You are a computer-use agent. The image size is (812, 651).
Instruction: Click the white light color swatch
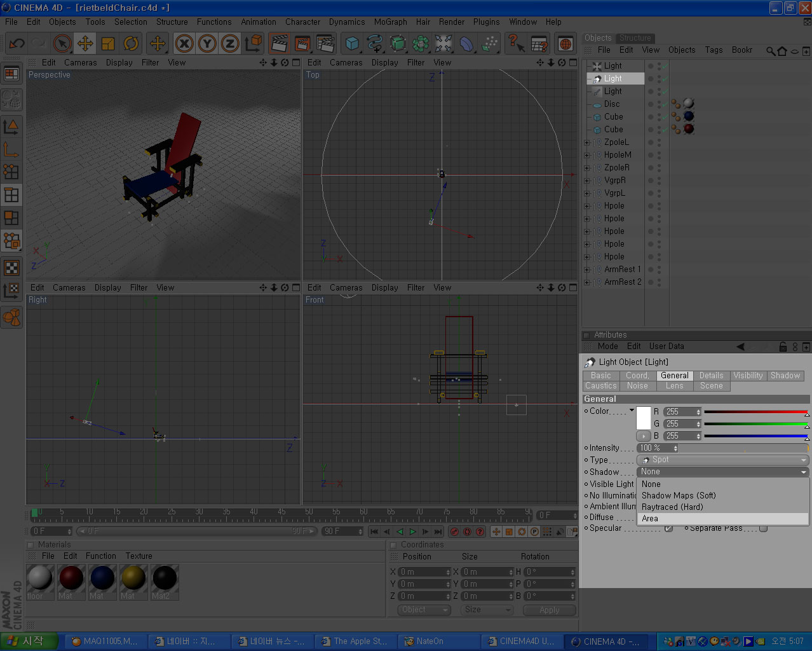coord(644,418)
